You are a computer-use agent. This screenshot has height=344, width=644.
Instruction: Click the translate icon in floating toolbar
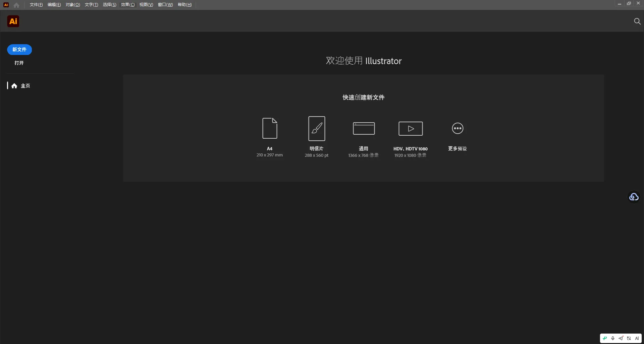[x=629, y=338]
